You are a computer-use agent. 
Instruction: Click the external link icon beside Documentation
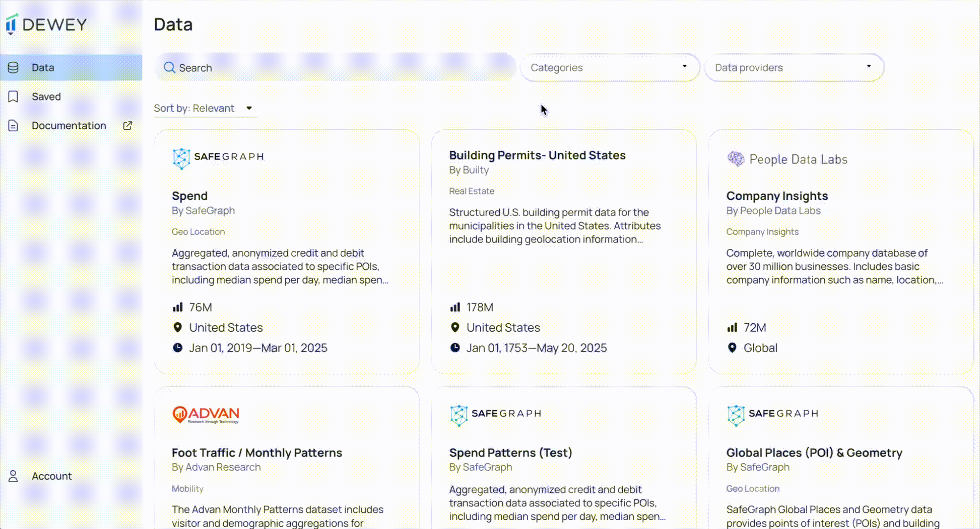(127, 125)
